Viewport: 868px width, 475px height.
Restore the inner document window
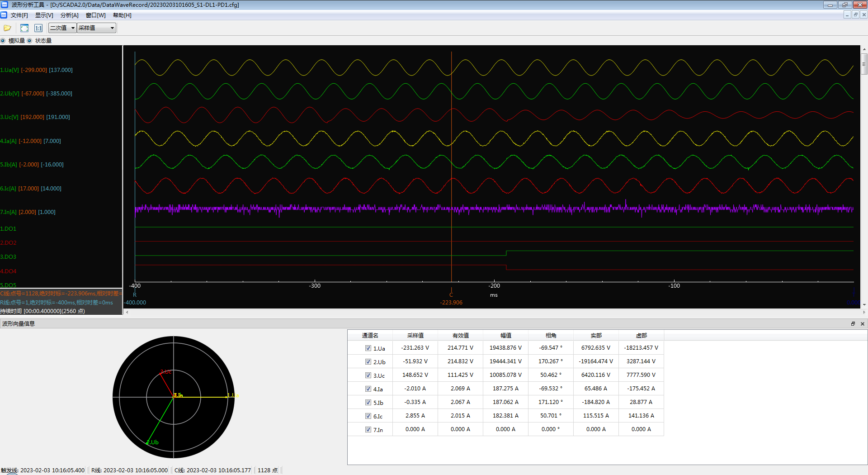point(855,15)
